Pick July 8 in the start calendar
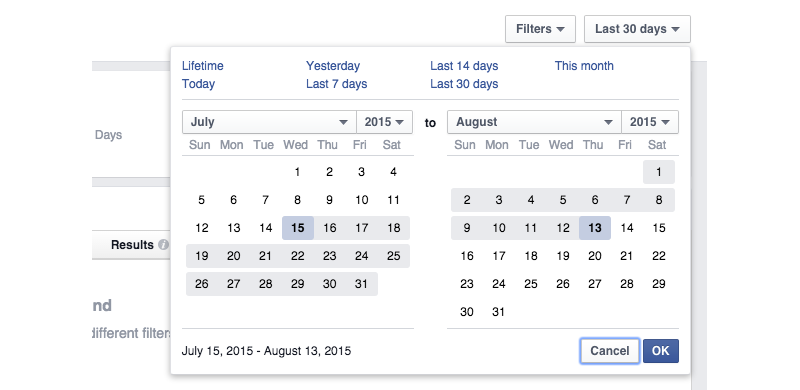Viewport: 800px width, 390px height. pos(297,200)
